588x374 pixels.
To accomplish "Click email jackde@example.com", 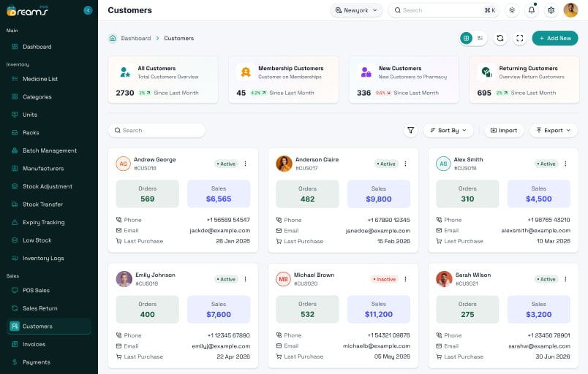I will point(219,231).
